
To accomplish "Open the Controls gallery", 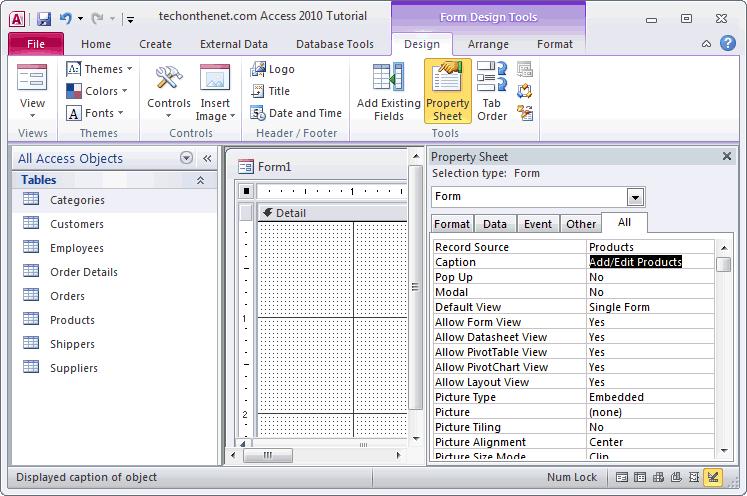I will [x=168, y=92].
